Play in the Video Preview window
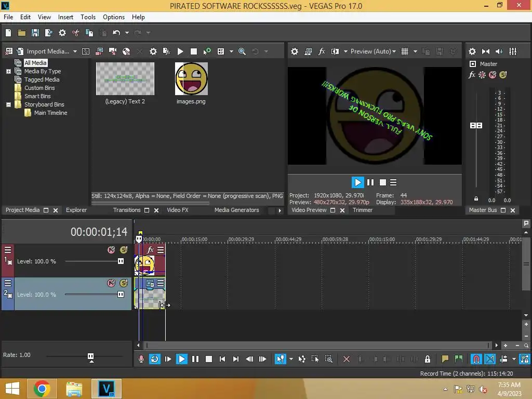The height and width of the screenshot is (399, 532). click(357, 182)
